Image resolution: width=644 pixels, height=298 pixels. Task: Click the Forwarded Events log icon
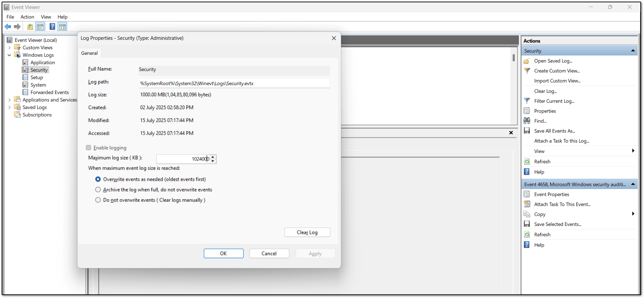(x=25, y=92)
